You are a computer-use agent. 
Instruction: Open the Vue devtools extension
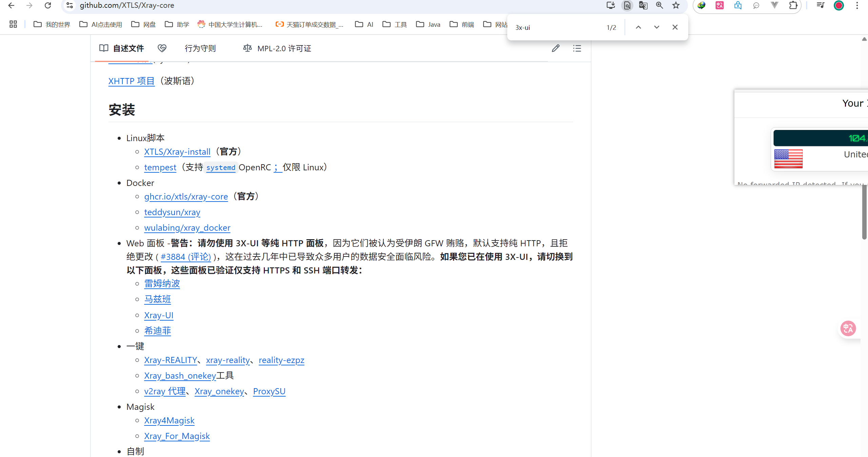pos(774,5)
